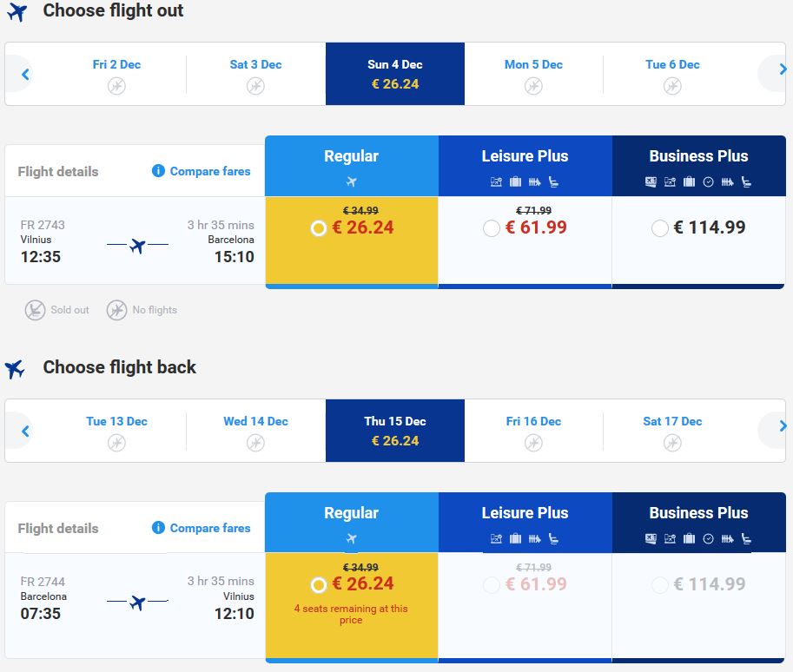Select outbound Leisure Plus € 61.99 radio
Image resolution: width=793 pixels, height=672 pixels.
pyautogui.click(x=492, y=228)
